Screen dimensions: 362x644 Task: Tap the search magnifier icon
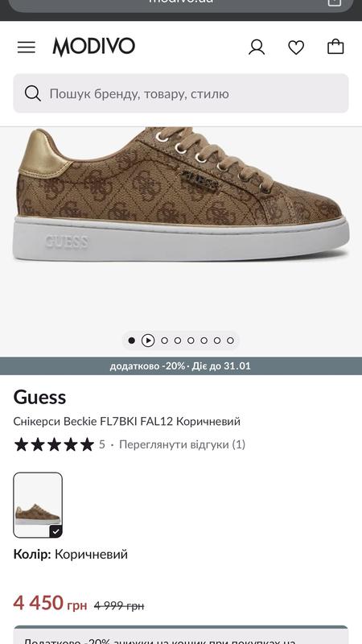click(32, 93)
